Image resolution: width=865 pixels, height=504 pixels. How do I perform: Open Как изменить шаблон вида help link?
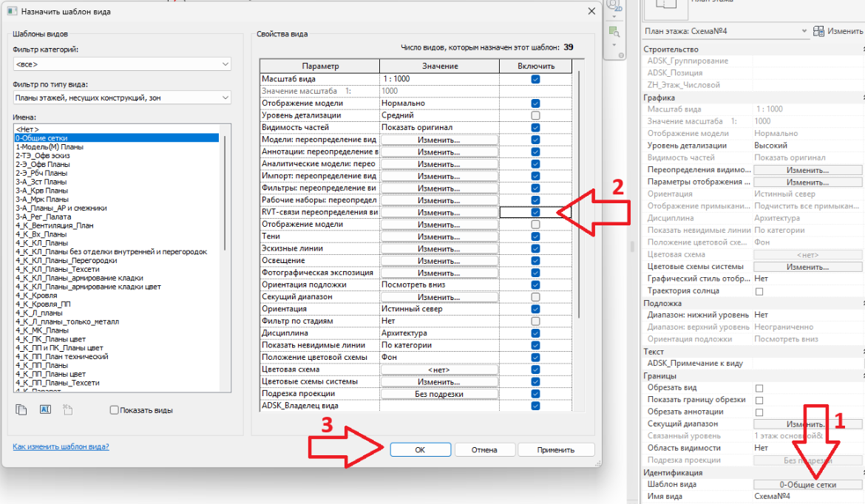click(61, 446)
